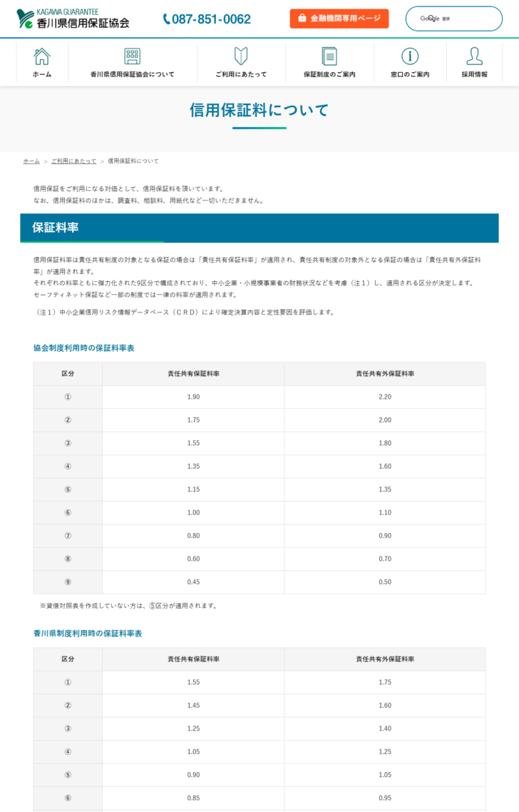Click the 1.35 cell in row ④
Image resolution: width=519 pixels, height=812 pixels.
coord(193,467)
